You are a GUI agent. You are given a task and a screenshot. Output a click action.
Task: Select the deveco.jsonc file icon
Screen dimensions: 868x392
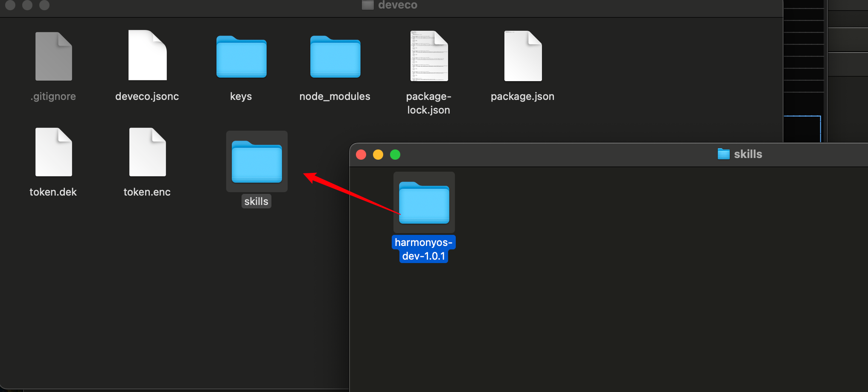[148, 55]
